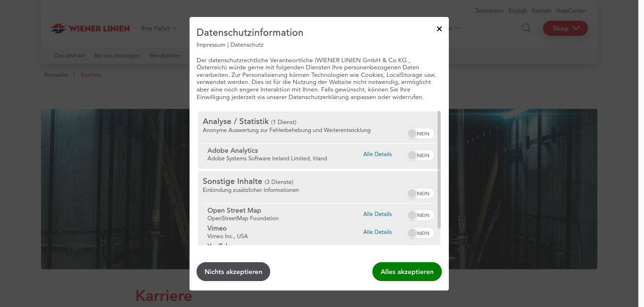Click the Alles akzeptieren button
644x307 pixels.
pos(407,272)
